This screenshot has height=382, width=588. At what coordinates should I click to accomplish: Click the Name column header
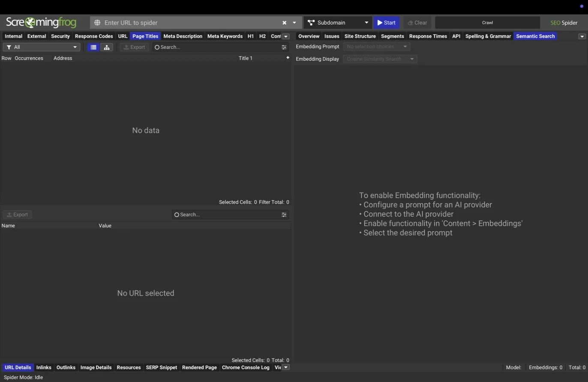coord(8,226)
